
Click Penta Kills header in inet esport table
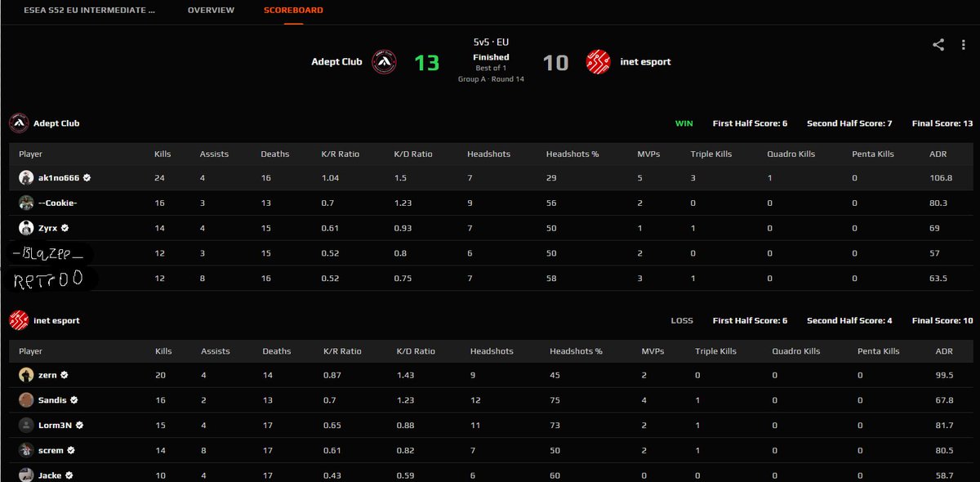879,351
